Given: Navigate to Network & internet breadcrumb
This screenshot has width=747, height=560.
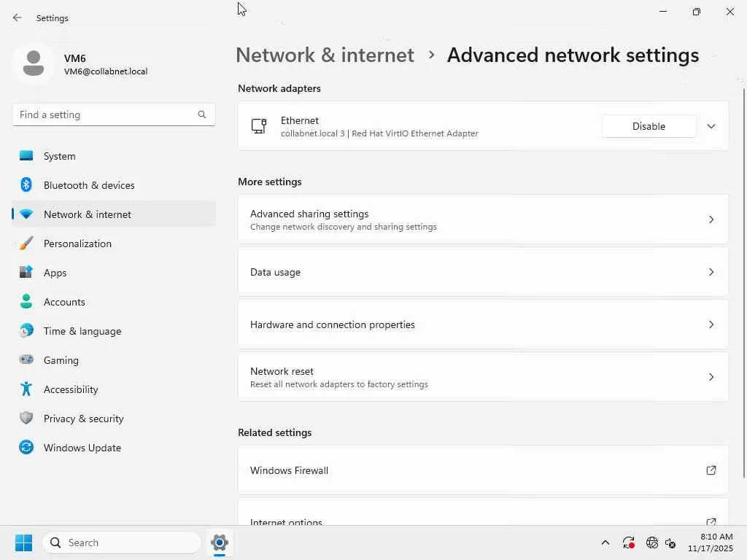Looking at the screenshot, I should 325,55.
